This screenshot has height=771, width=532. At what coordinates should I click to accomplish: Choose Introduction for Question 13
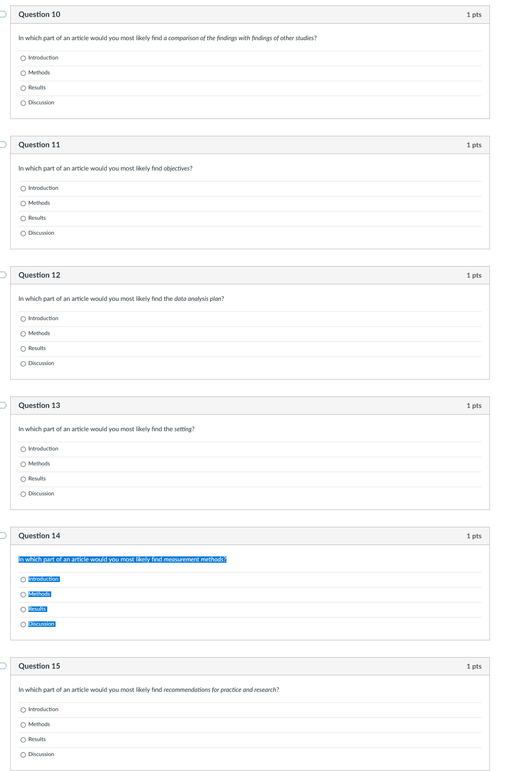click(23, 449)
